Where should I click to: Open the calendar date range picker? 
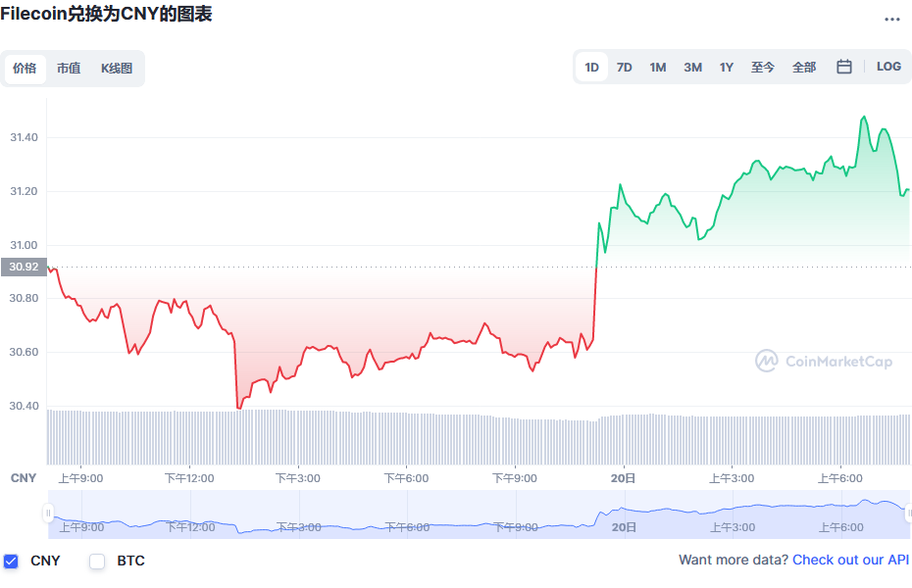tap(844, 67)
